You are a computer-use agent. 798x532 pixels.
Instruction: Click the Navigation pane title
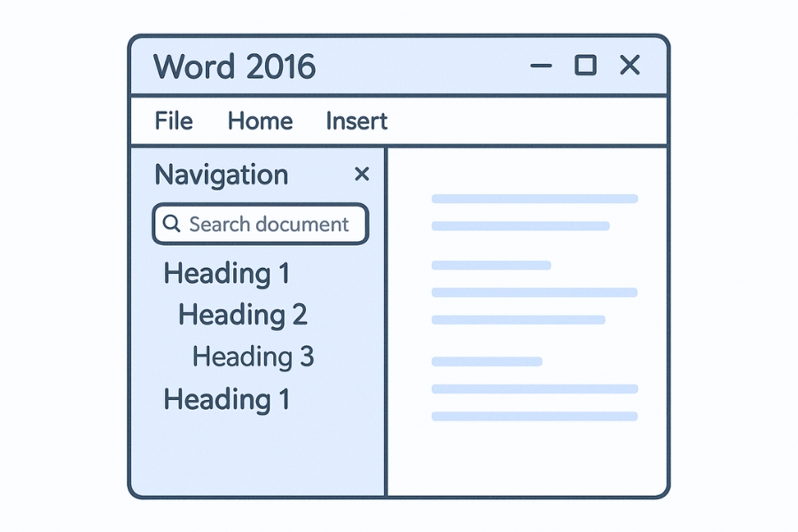[x=221, y=175]
